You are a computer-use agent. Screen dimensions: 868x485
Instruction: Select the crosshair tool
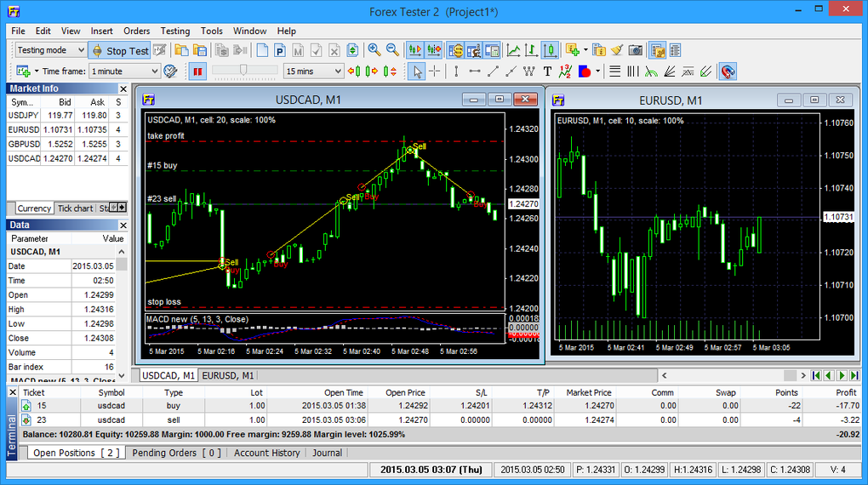click(x=435, y=71)
